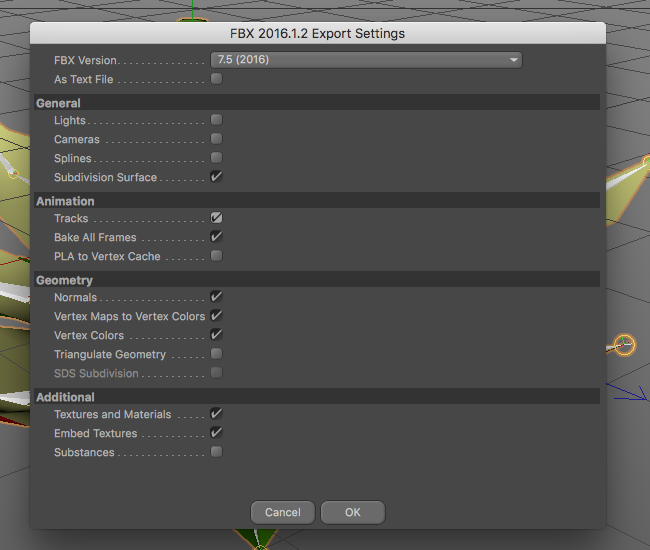Viewport: 650px width, 550px height.
Task: Enable the Splines checkbox
Action: 216,158
